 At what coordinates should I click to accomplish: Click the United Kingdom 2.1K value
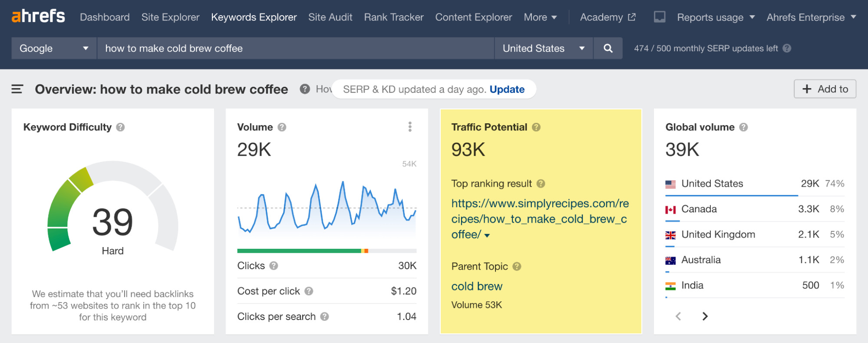point(809,234)
